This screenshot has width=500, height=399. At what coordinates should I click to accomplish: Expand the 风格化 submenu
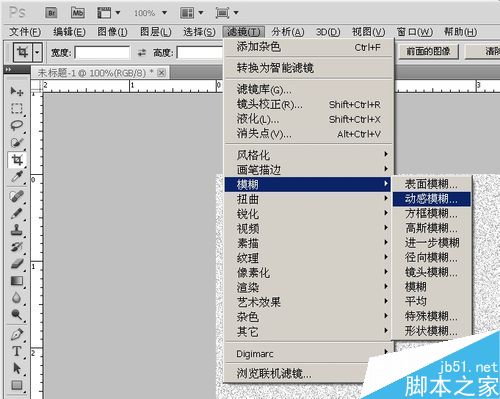point(308,155)
